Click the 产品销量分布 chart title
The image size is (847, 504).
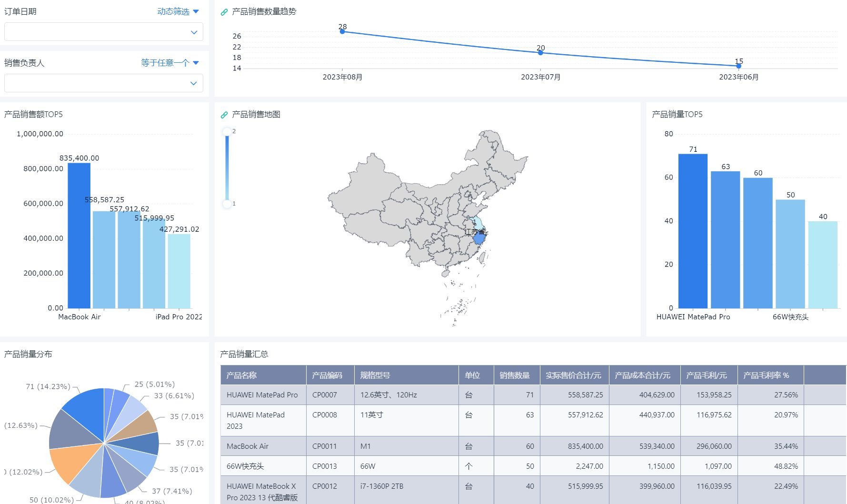[x=28, y=355]
